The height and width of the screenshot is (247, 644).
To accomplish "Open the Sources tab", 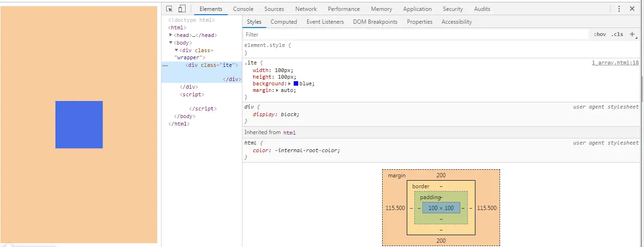I will coord(274,9).
